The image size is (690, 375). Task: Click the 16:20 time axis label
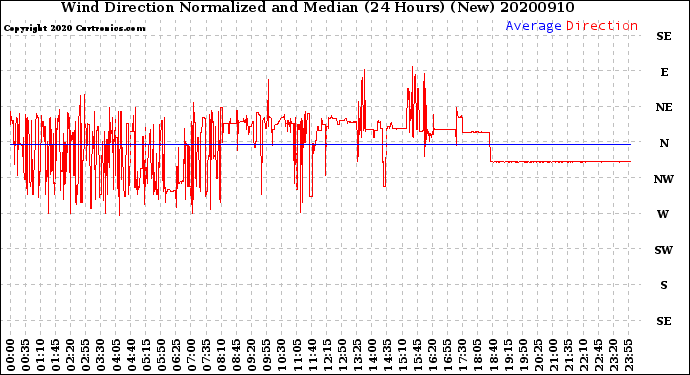433,355
